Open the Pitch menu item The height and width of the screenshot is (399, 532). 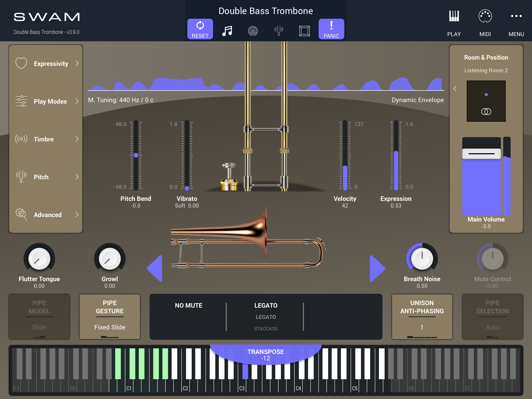pyautogui.click(x=46, y=177)
